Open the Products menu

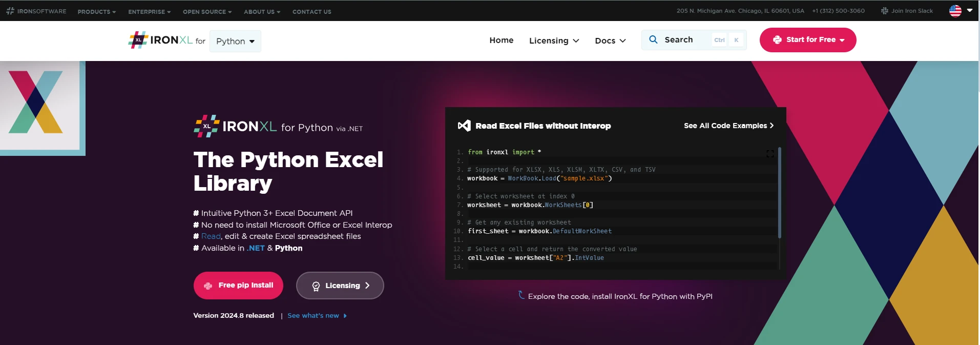point(96,11)
